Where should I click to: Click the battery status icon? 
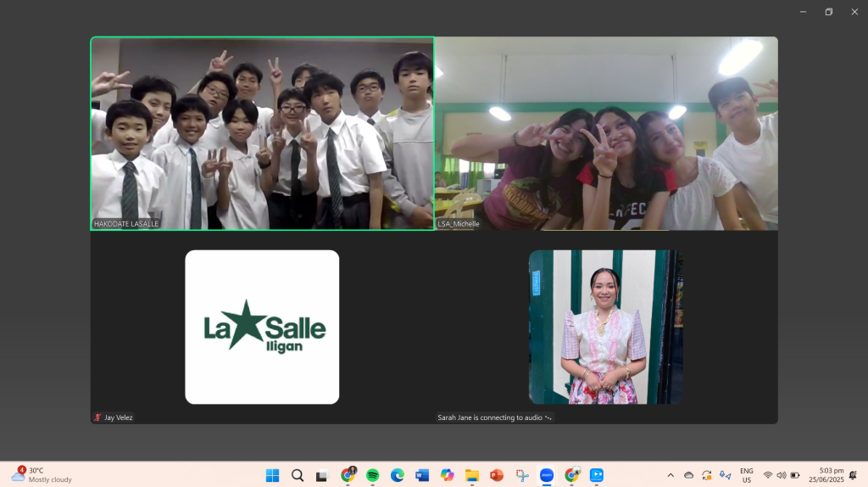point(795,475)
